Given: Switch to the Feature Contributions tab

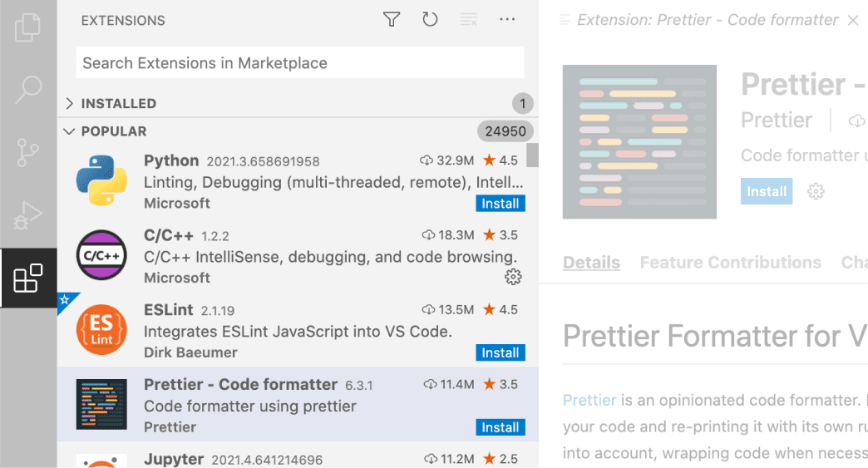Looking at the screenshot, I should (730, 263).
